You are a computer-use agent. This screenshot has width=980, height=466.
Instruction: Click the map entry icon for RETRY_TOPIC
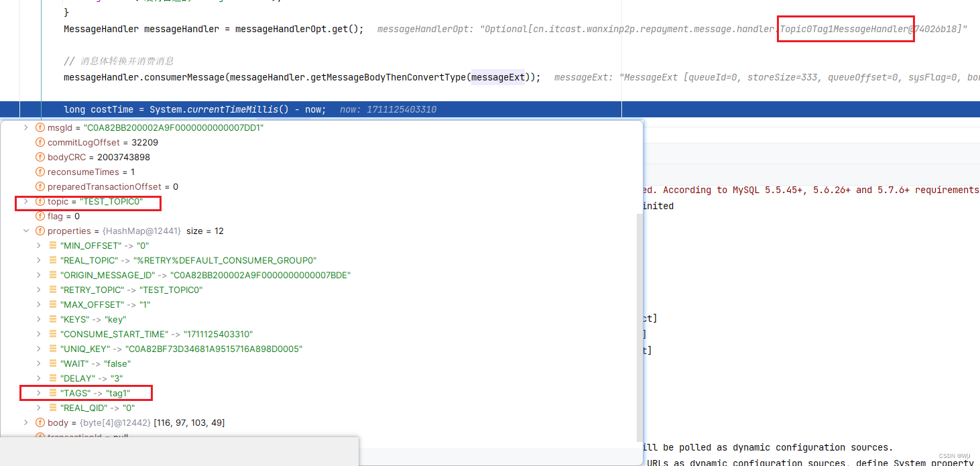point(53,290)
